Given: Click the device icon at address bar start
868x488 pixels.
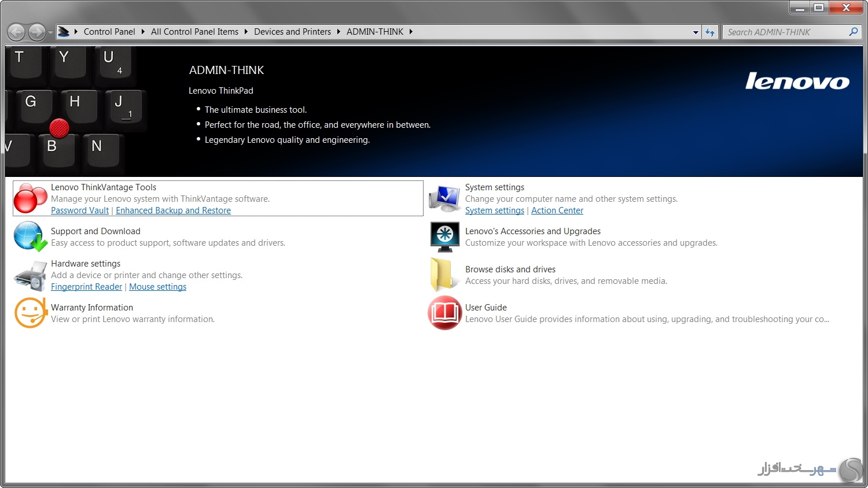Looking at the screenshot, I should (x=64, y=32).
